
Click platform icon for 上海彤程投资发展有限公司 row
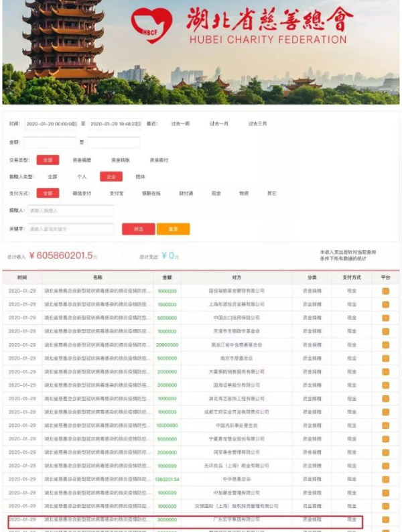pos(385,305)
